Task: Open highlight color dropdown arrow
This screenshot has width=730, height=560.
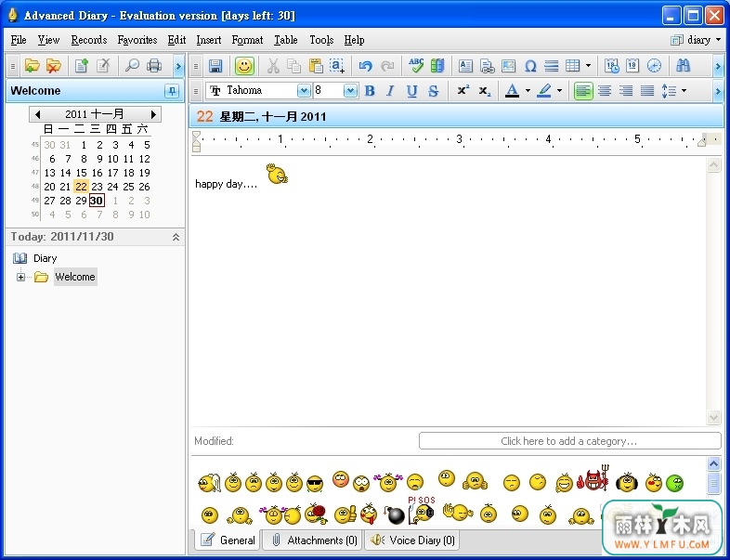Action: tap(560, 91)
